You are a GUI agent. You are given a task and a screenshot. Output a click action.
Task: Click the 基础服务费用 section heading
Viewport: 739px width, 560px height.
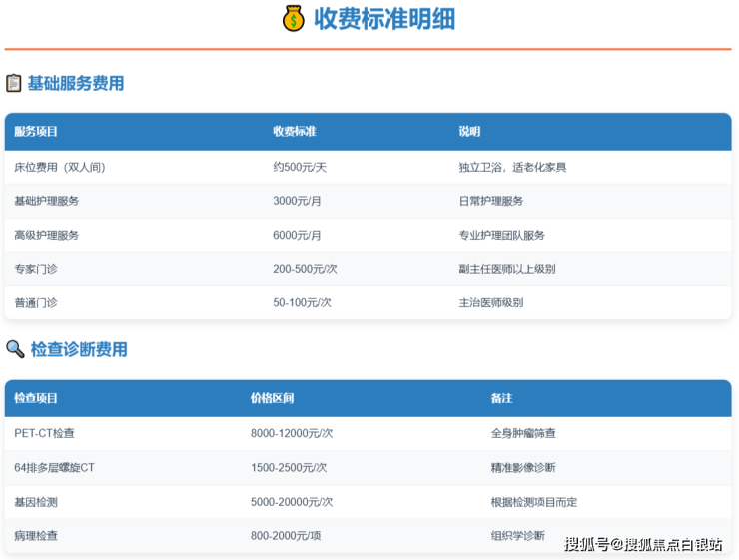point(76,83)
